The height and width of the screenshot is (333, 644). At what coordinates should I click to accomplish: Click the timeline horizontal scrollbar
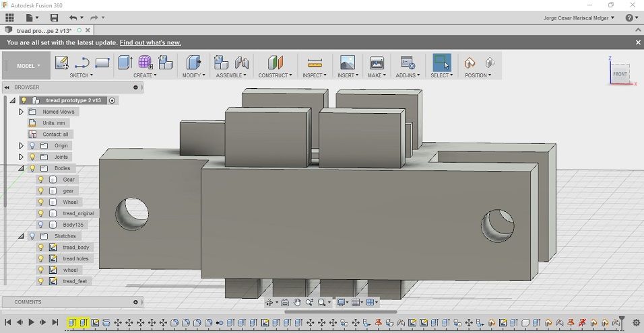(340, 311)
